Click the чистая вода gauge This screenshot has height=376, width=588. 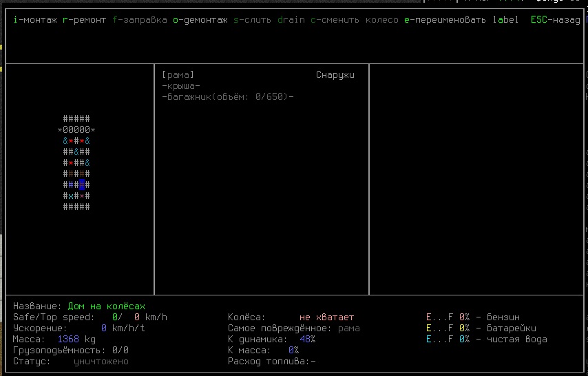coord(487,340)
